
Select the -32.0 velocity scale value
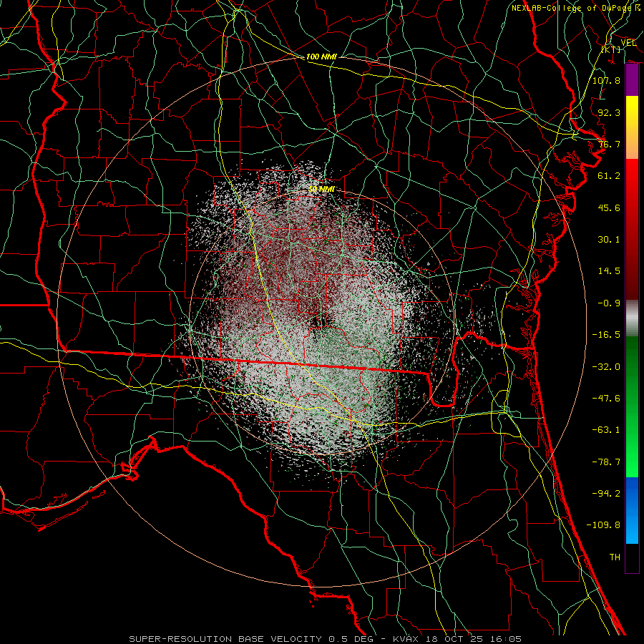pos(606,367)
